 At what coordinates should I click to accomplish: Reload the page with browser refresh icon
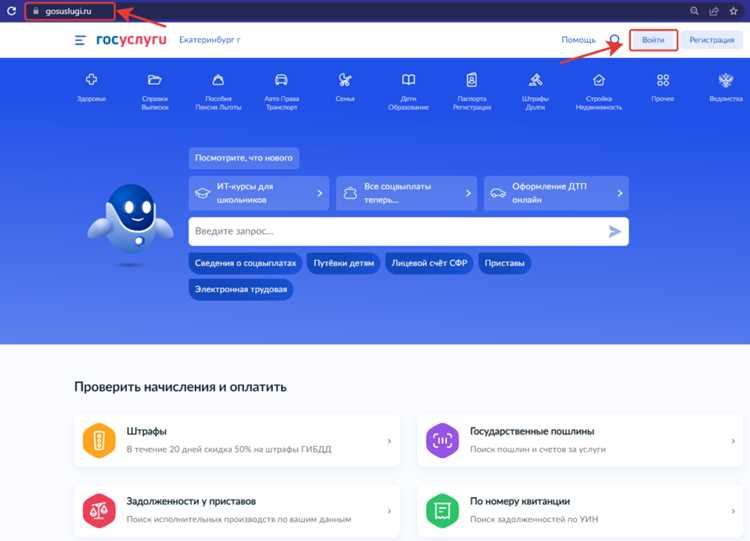click(11, 11)
